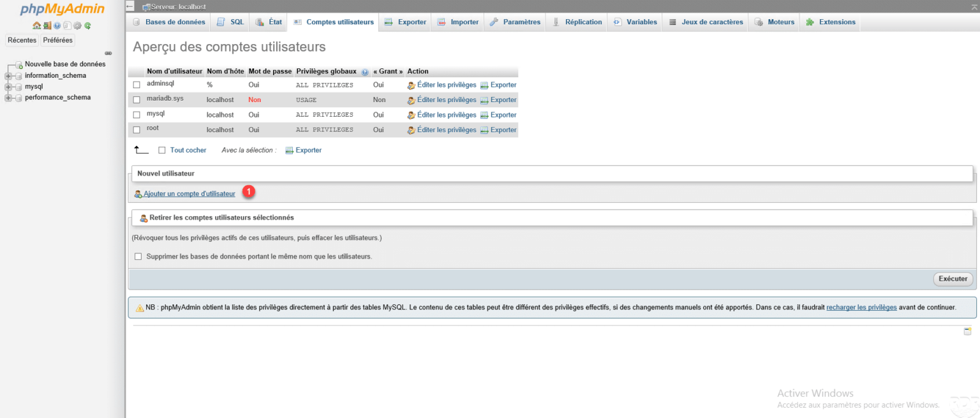Open the Importer tab
The image size is (980, 418).
pyautogui.click(x=458, y=22)
